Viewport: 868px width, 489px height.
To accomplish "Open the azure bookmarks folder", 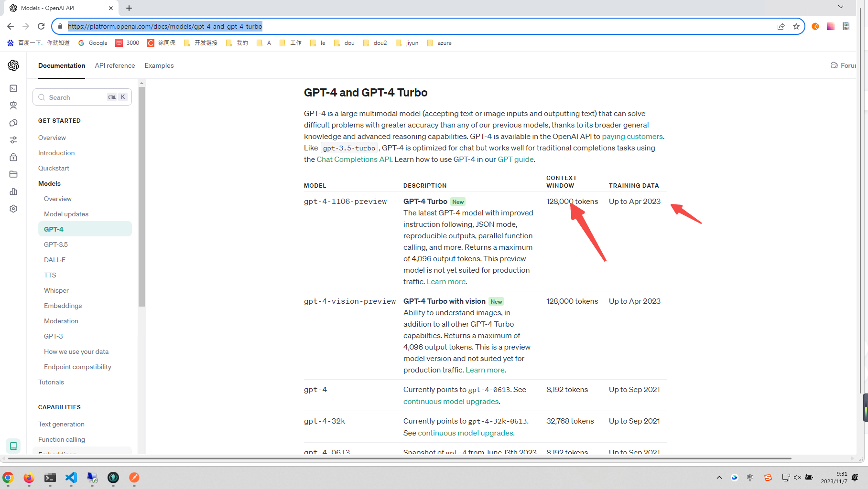I will point(439,43).
